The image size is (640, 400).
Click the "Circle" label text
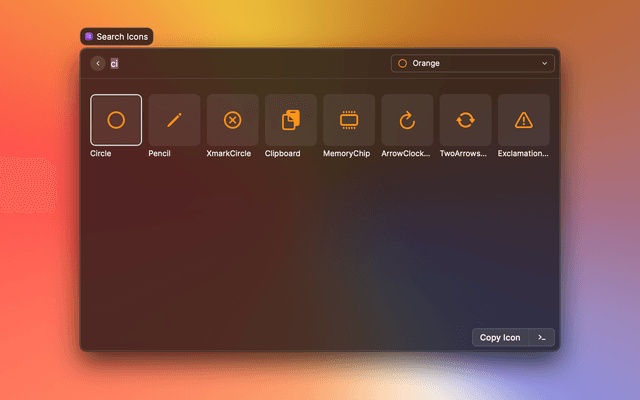tap(101, 154)
